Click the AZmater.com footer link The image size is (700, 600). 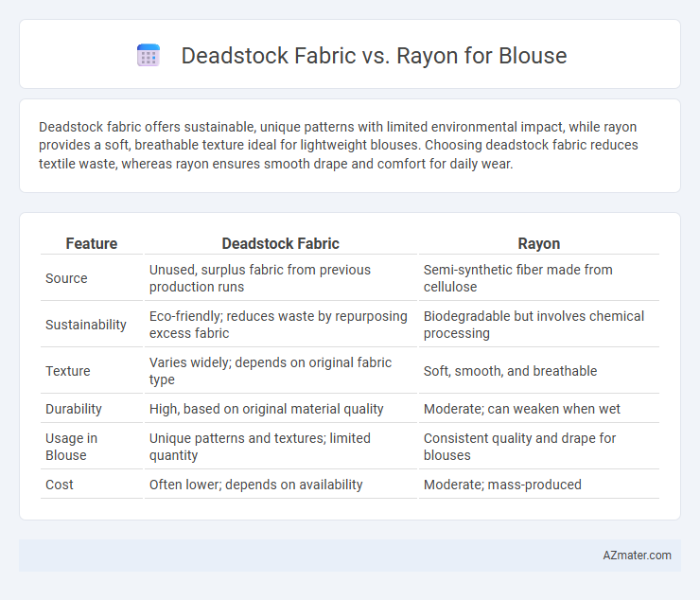point(637,555)
